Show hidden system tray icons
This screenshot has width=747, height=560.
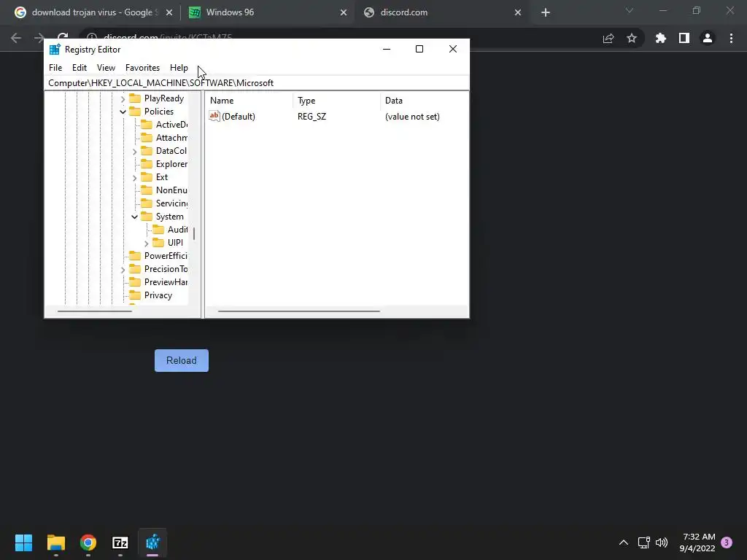coord(623,542)
